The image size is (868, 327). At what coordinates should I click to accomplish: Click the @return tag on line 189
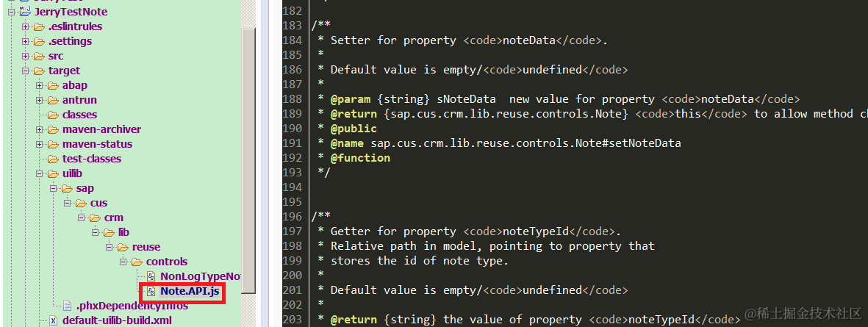pyautogui.click(x=354, y=114)
